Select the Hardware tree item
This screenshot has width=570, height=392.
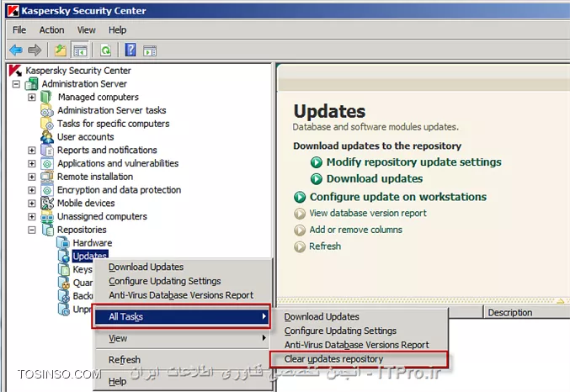93,242
